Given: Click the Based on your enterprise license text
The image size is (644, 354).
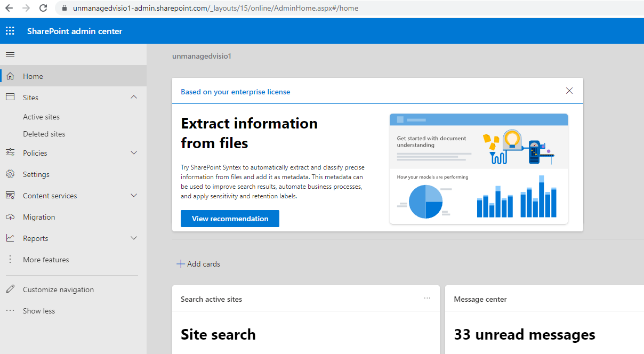Looking at the screenshot, I should 235,92.
